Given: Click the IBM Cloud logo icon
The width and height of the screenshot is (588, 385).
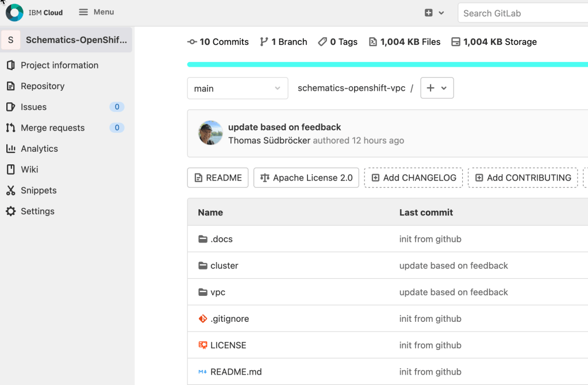Looking at the screenshot, I should (x=14, y=13).
